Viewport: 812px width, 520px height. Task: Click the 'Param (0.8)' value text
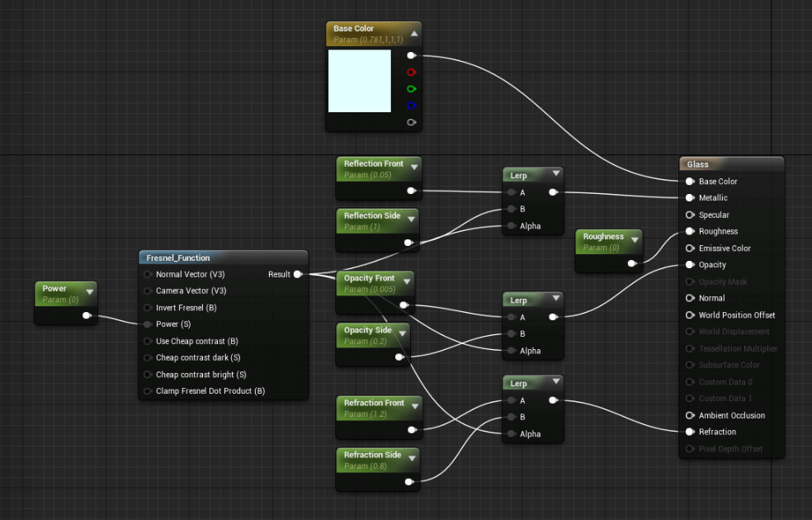(x=366, y=466)
